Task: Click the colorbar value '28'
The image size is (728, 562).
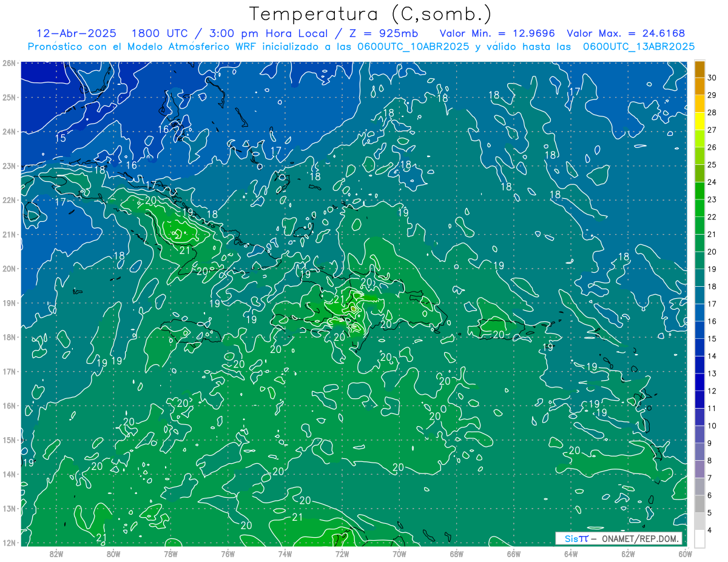Action: (x=712, y=112)
